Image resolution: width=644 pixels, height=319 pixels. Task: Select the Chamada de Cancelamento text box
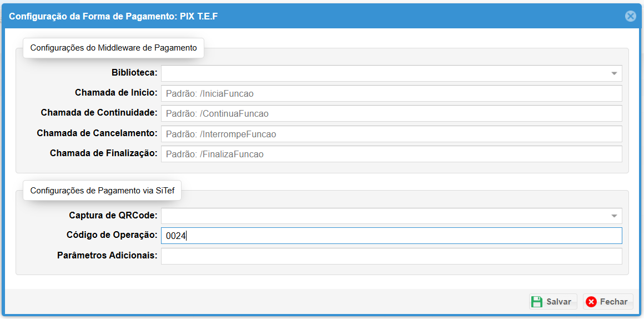coord(391,134)
